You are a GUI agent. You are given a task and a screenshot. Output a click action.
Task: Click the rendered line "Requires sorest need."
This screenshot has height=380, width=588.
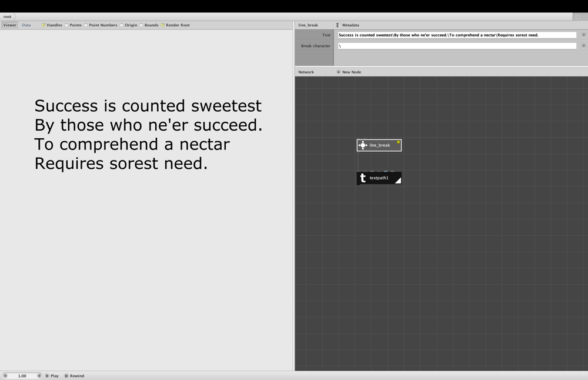[121, 164]
